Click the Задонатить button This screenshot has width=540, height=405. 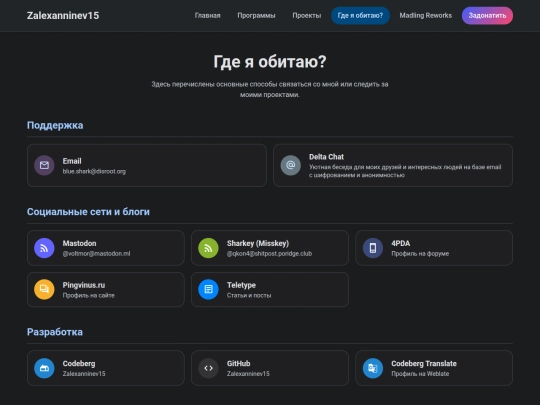(x=487, y=15)
